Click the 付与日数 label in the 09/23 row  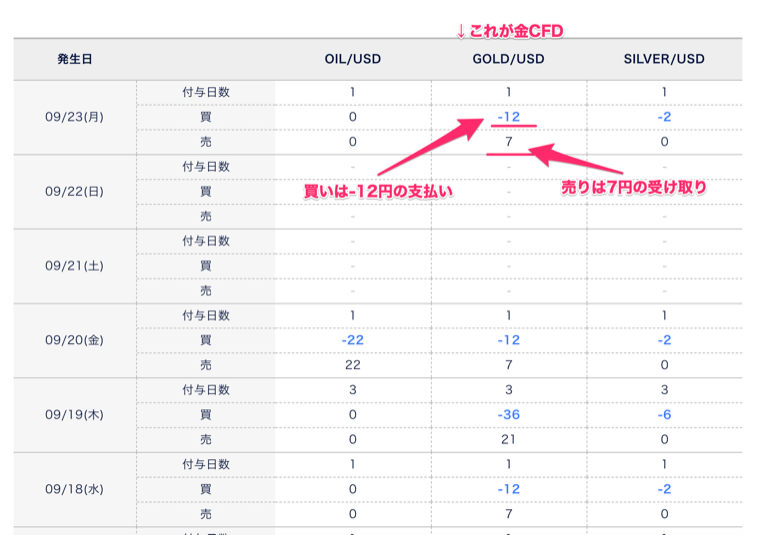point(206,92)
